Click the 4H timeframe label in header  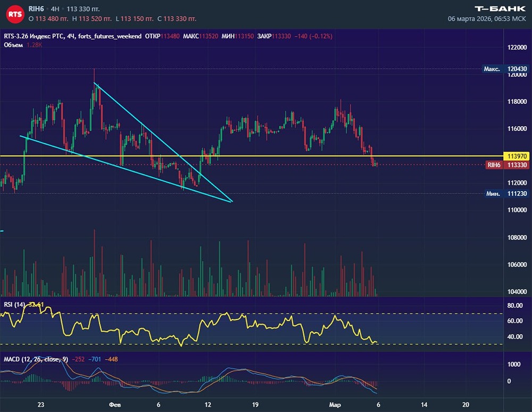pos(55,9)
